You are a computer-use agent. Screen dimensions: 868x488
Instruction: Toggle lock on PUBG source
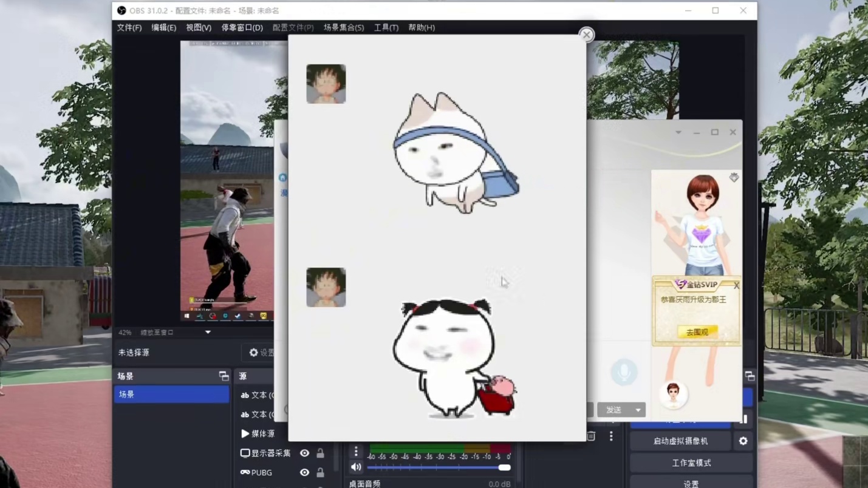coord(320,472)
